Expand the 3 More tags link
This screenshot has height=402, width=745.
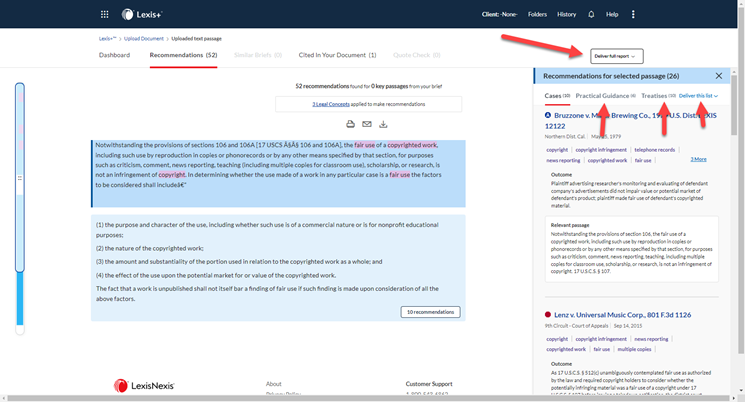coord(698,159)
